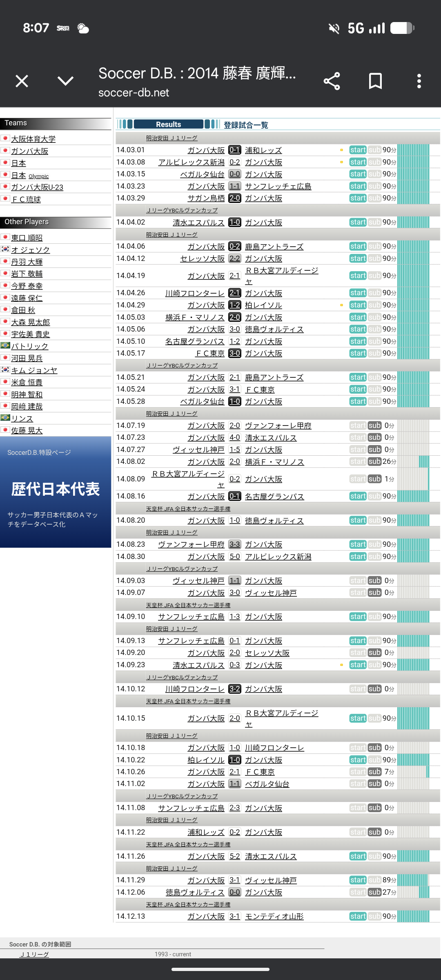Screen dimensions: 441x980
Task: Bookmark this page with bookmark icon
Action: pyautogui.click(x=375, y=81)
